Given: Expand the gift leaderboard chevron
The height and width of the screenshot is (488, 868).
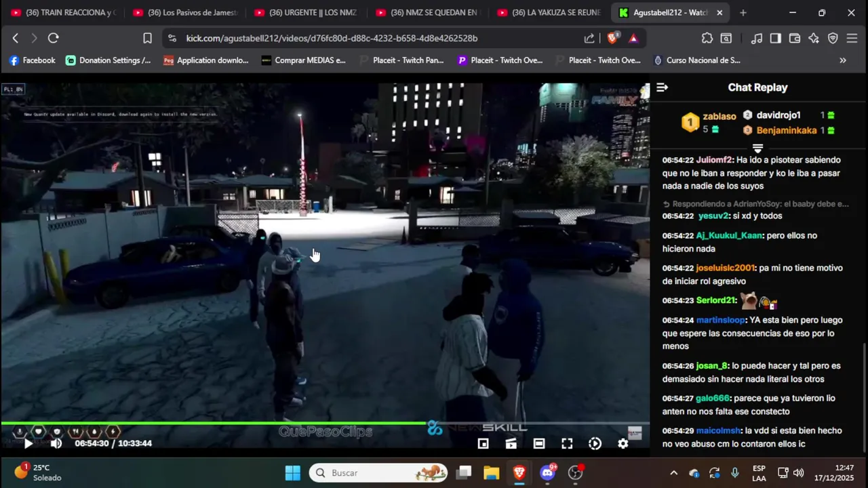Looking at the screenshot, I should point(757,148).
